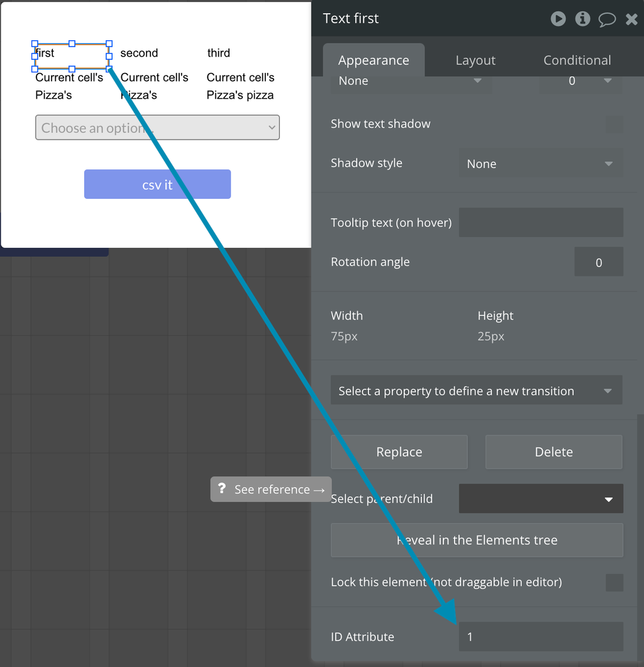644x667 pixels.
Task: Open the Select parent/child dropdown
Action: [x=541, y=499]
